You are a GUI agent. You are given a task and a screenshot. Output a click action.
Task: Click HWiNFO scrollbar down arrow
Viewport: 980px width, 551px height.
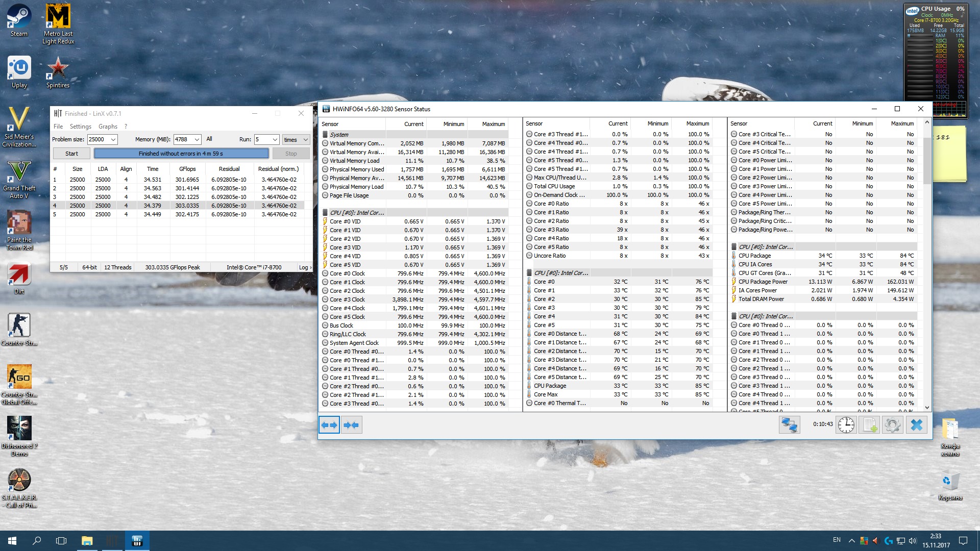[927, 407]
